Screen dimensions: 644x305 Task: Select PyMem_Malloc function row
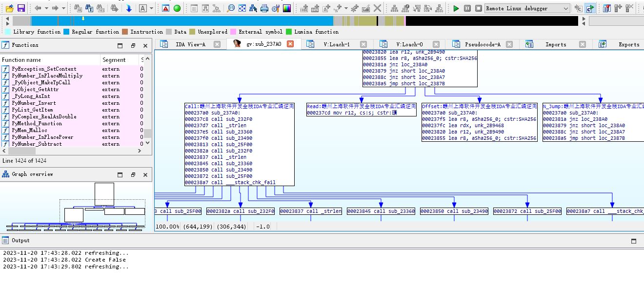[x=72, y=131]
